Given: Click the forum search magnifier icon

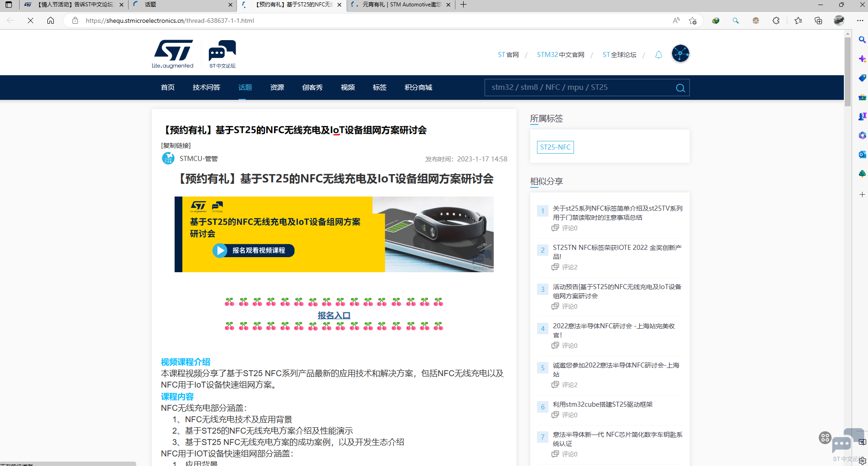Looking at the screenshot, I should coord(680,88).
